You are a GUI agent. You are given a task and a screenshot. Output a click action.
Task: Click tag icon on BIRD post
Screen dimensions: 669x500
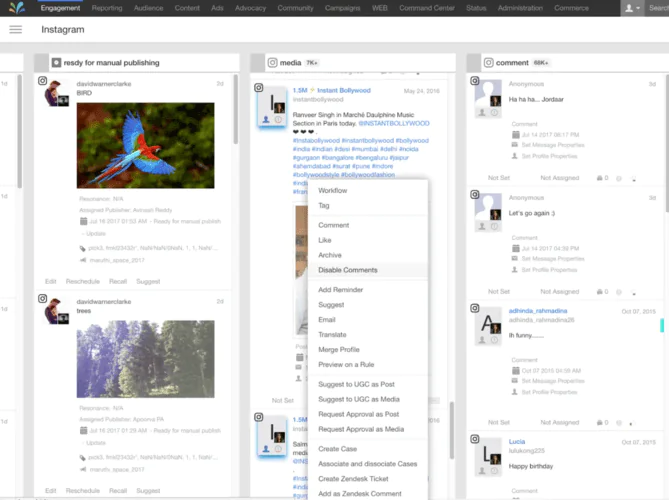[x=83, y=248]
